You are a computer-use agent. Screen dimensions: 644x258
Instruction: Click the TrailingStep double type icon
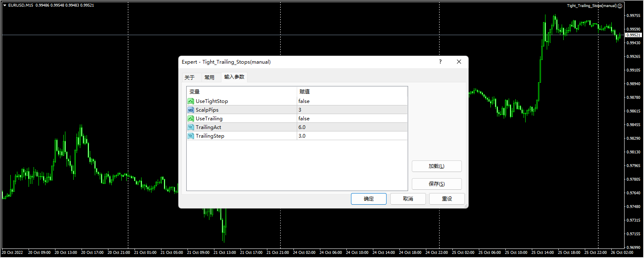191,136
